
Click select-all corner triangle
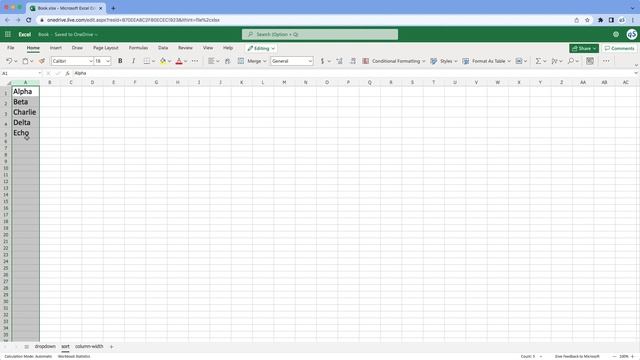9,82
